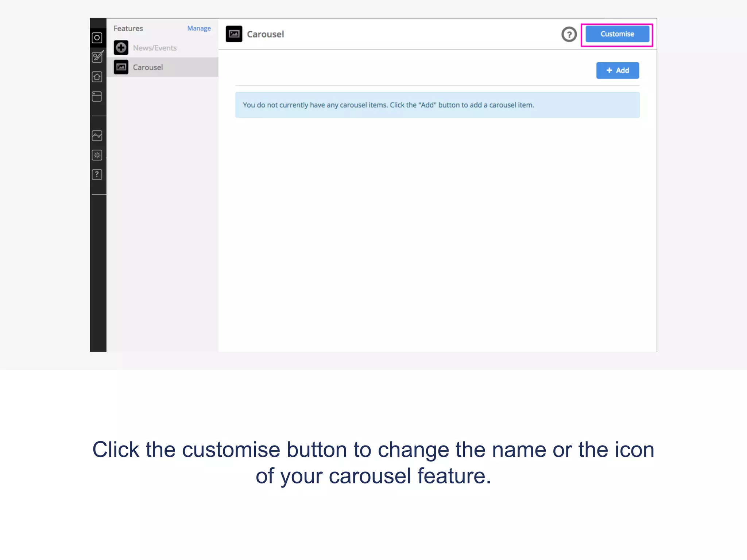The width and height of the screenshot is (747, 560).
Task: Click the Features panel heading
Action: click(128, 28)
